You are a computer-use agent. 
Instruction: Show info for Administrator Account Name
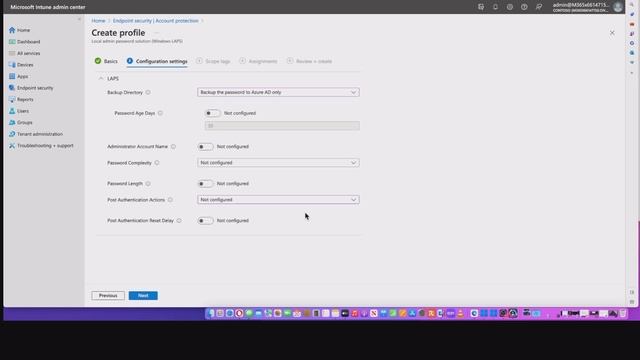point(173,147)
